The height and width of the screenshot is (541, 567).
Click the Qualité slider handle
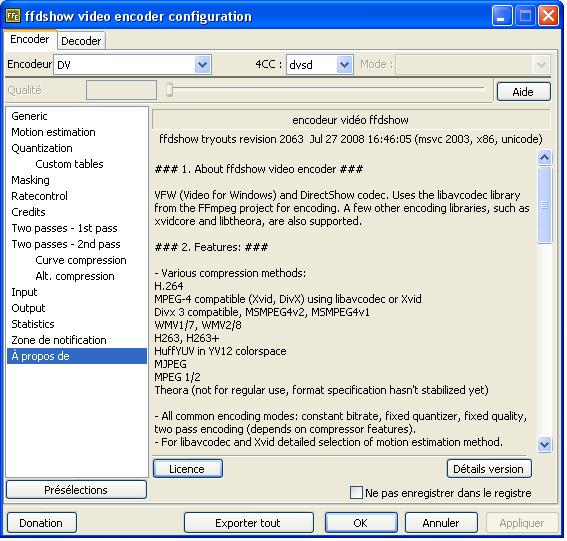[169, 90]
